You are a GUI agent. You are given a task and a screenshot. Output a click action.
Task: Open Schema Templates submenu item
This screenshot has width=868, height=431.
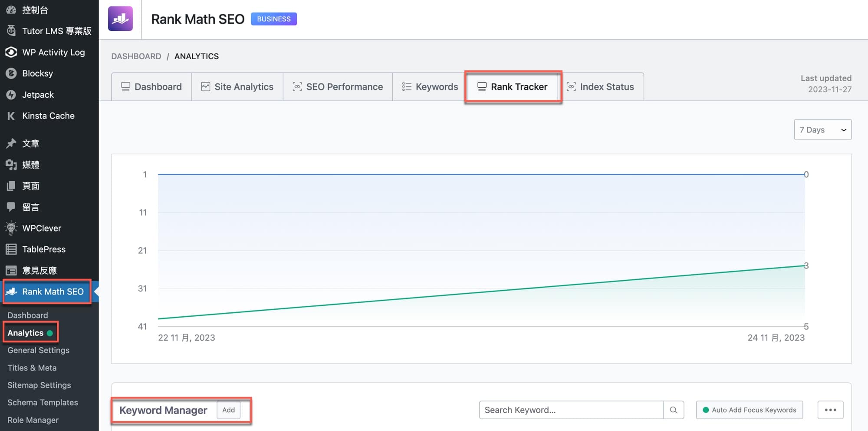[43, 402]
